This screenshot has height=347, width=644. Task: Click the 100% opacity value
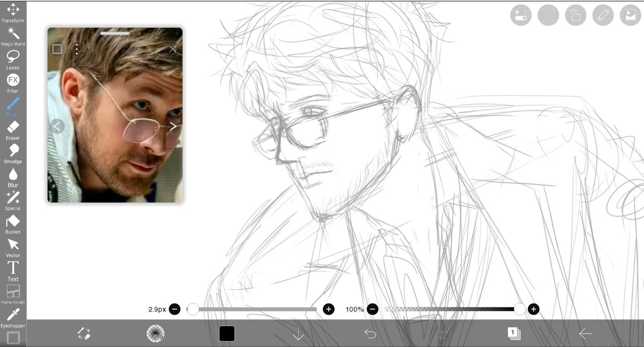(x=354, y=309)
